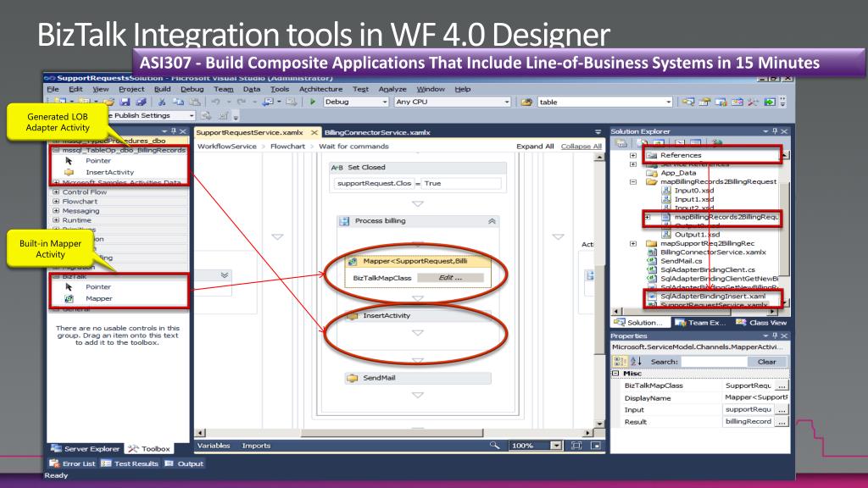Click the zoom magnifier icon in designer footer

click(494, 446)
